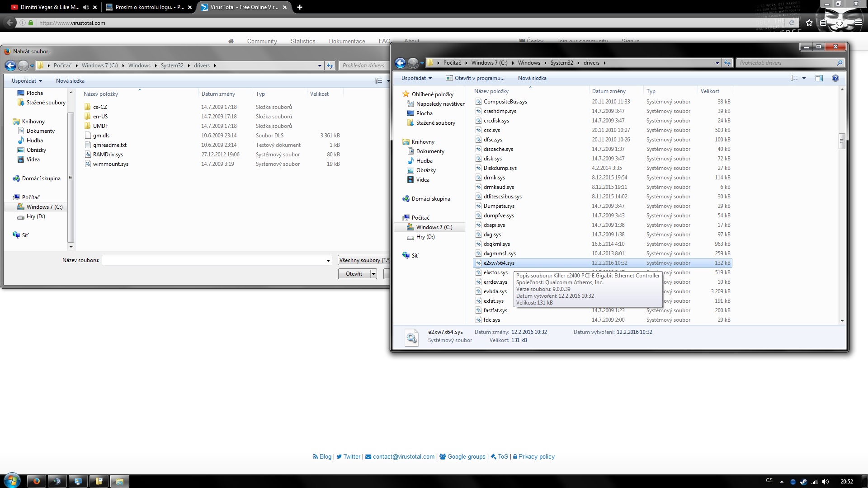868x488 pixels.
Task: Click the VirusTotal home icon
Action: pos(231,41)
